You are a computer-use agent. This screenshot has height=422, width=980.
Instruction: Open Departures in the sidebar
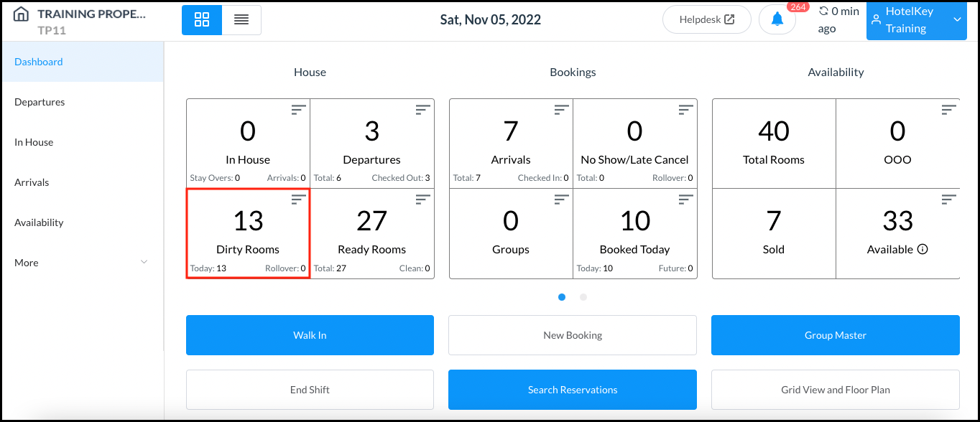click(40, 102)
